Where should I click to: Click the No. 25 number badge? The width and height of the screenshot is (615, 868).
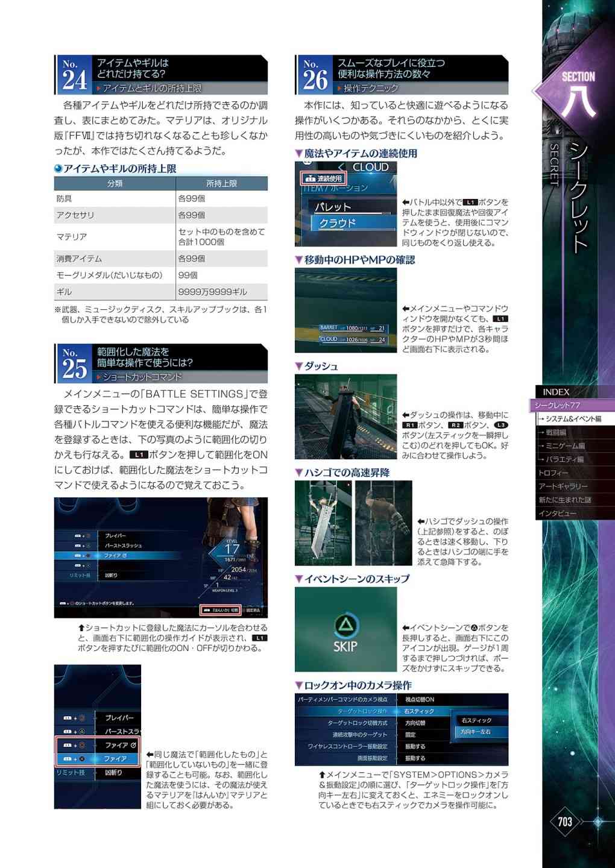(74, 364)
